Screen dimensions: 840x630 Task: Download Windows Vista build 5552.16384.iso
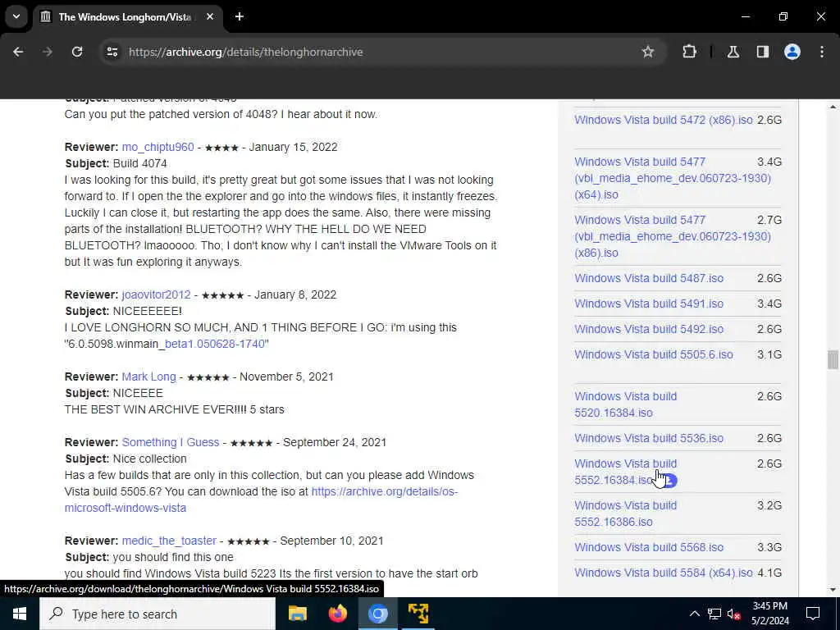pos(625,472)
